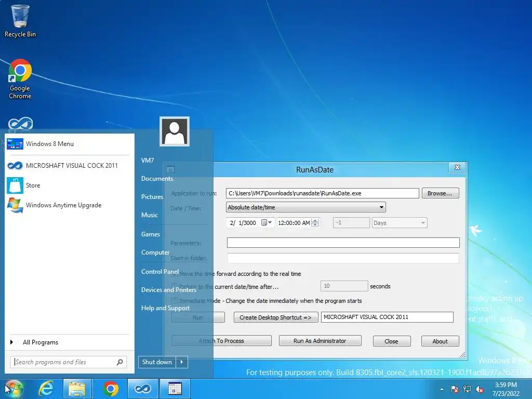Open Help and Support from Start menu
The width and height of the screenshot is (532, 399).
(x=165, y=308)
